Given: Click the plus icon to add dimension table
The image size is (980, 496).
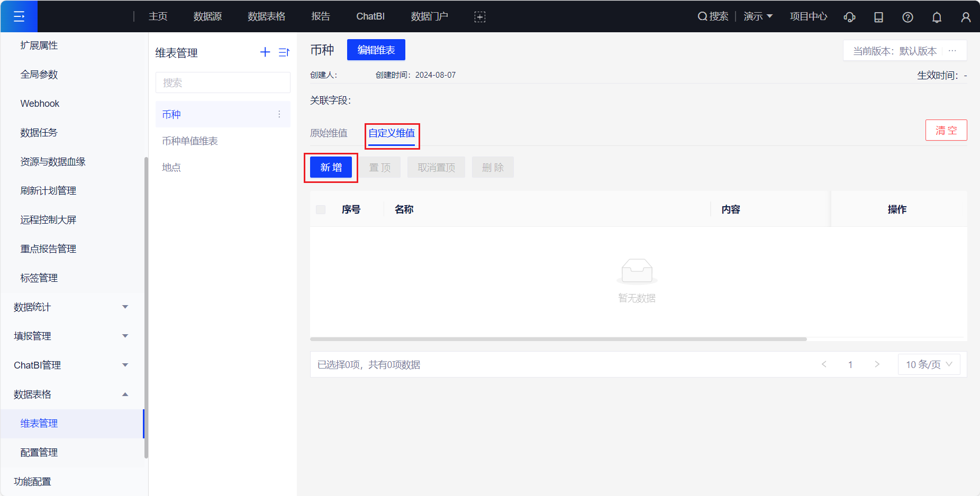Looking at the screenshot, I should 265,52.
